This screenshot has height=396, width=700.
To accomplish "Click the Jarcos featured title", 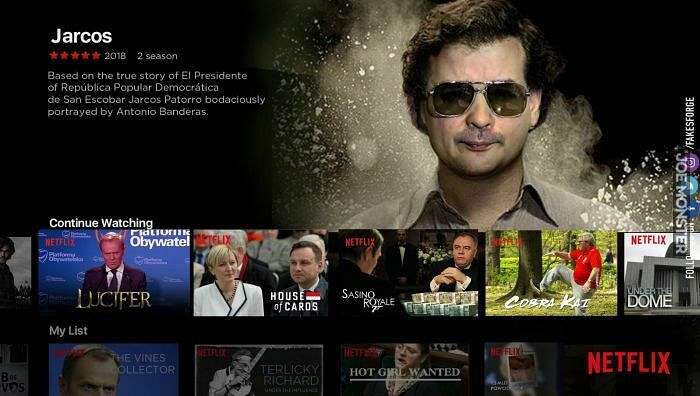I will (x=82, y=36).
